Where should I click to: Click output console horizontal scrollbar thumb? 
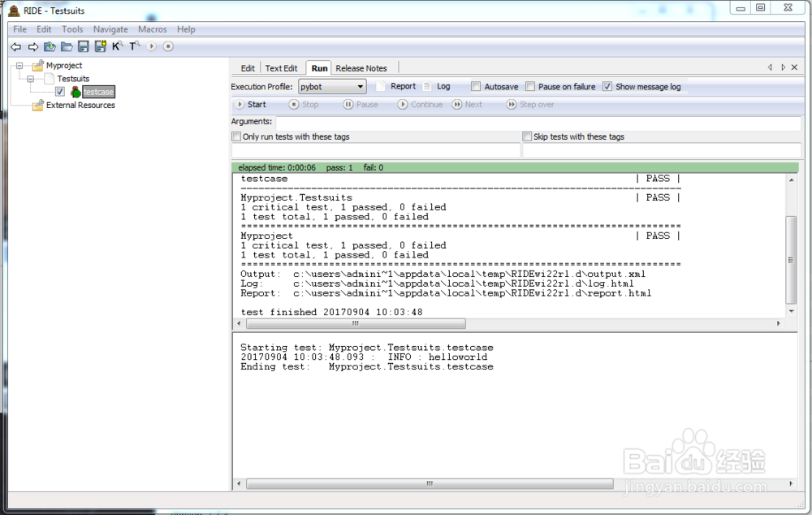pyautogui.click(x=356, y=324)
